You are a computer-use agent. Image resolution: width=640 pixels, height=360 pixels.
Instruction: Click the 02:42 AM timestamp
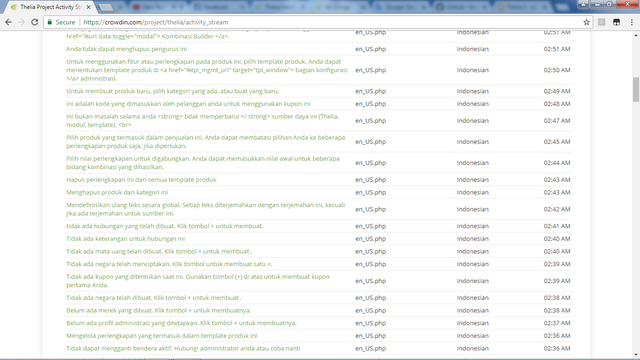(557, 209)
